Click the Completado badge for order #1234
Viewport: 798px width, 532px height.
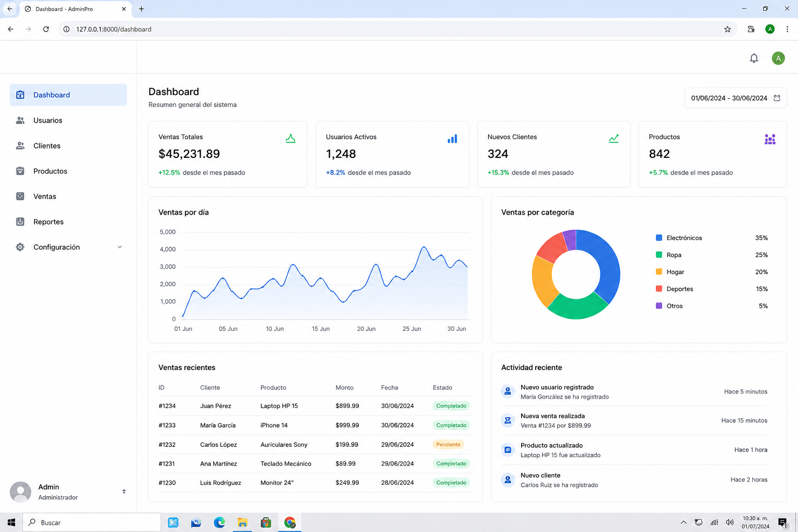[x=451, y=406]
